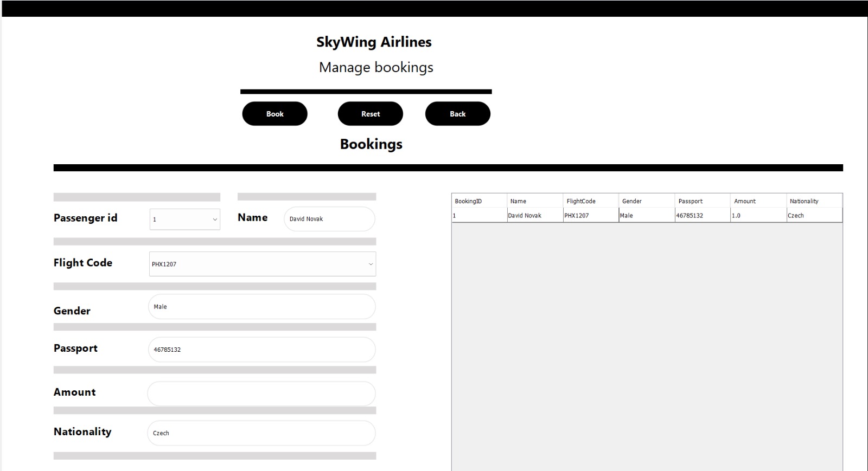This screenshot has height=471, width=868.
Task: Click the Amount column header
Action: pos(758,201)
